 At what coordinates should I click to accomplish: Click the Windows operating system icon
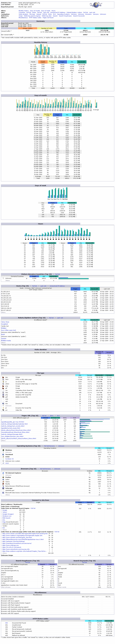3,450
